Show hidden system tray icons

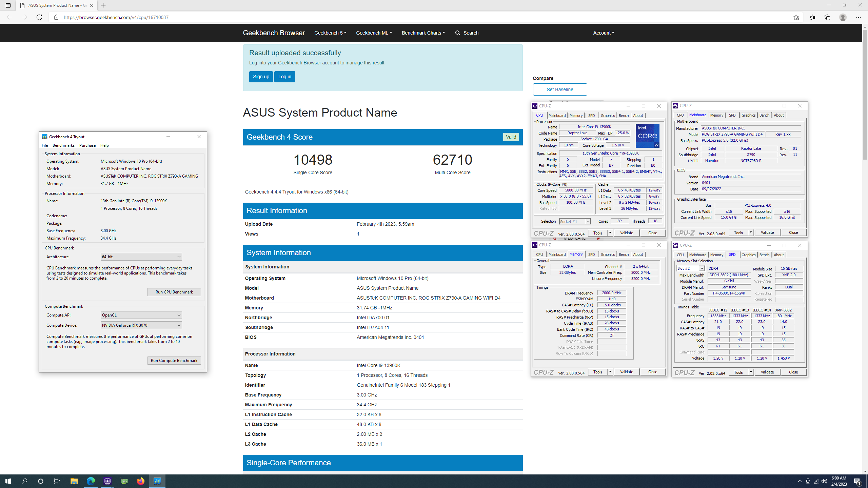click(x=800, y=481)
